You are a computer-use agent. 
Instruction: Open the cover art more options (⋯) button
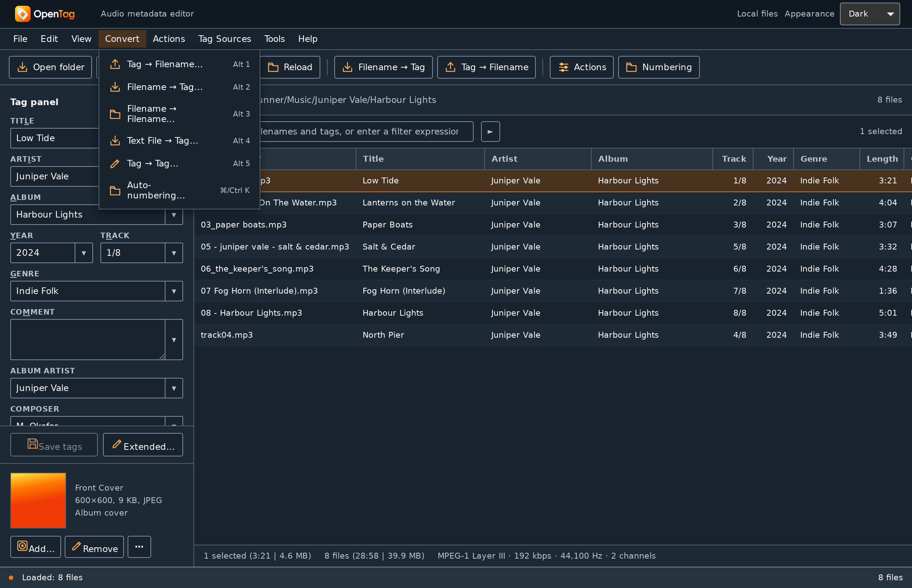coord(139,547)
